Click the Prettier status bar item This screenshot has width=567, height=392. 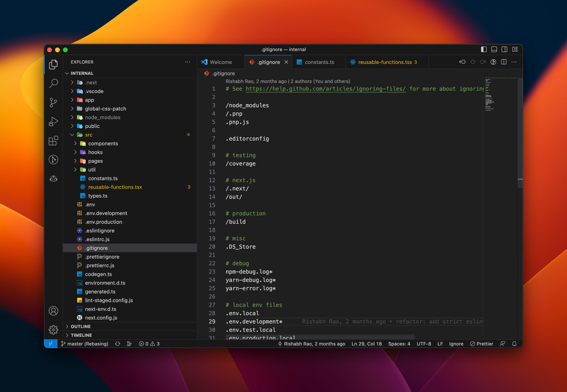coord(482,344)
